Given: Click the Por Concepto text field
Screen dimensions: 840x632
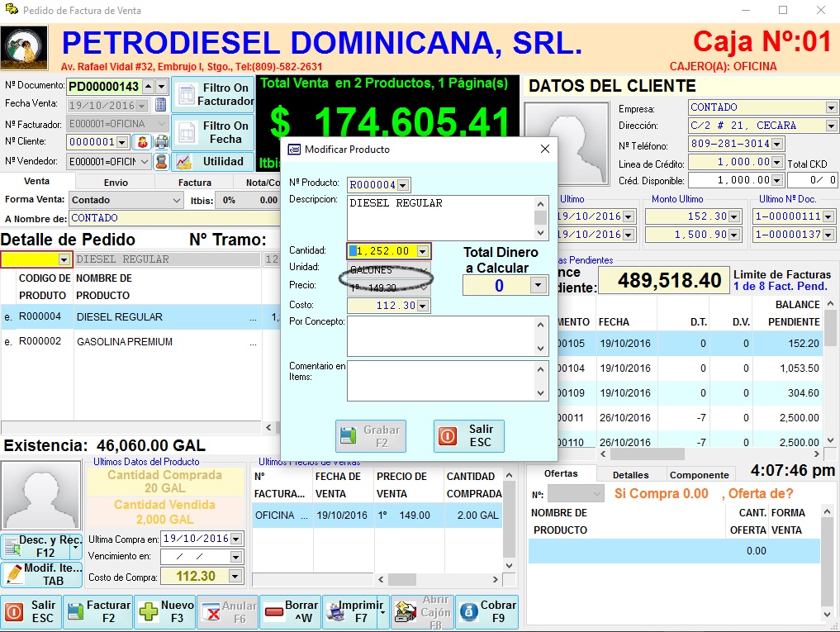Looking at the screenshot, I should point(440,336).
